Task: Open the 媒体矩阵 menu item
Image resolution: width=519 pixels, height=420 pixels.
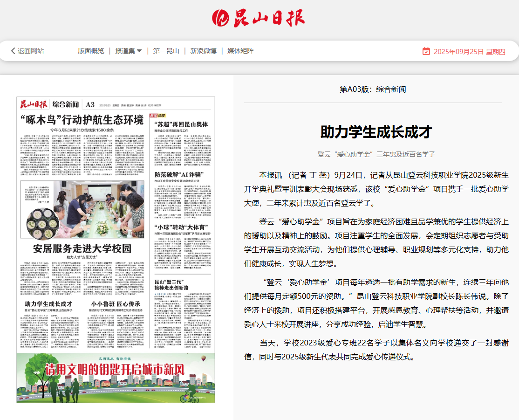Action: [240, 51]
